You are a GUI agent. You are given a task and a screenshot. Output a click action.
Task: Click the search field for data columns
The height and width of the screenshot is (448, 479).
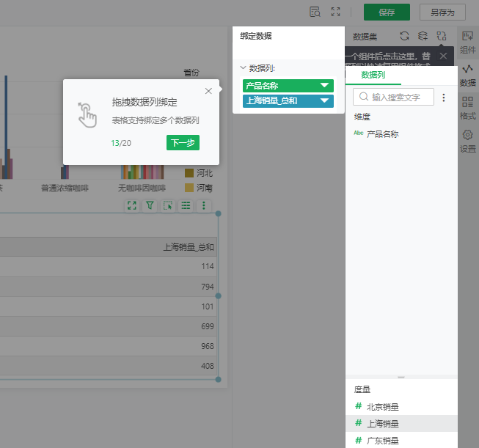click(395, 97)
